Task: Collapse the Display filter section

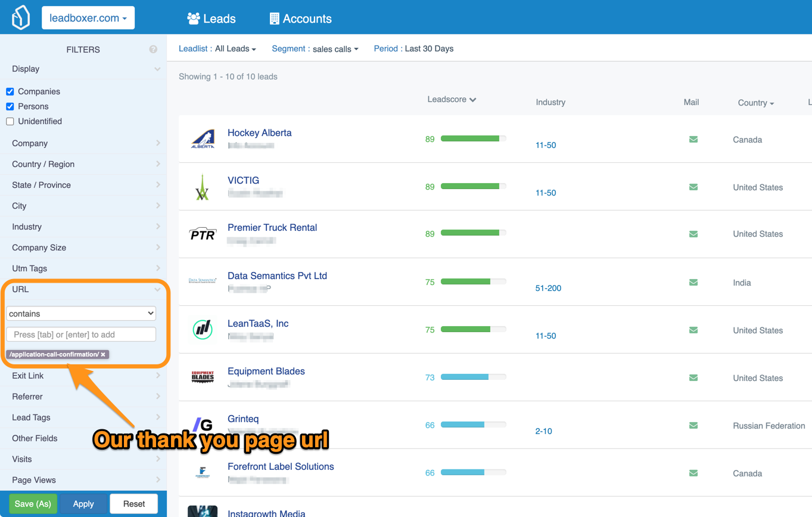Action: (x=83, y=69)
